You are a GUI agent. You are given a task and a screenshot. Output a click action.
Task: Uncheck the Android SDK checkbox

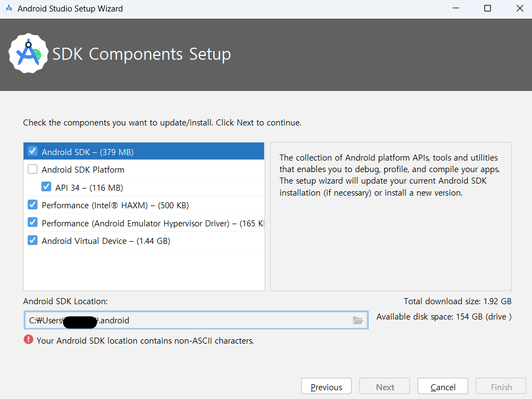[x=32, y=151]
